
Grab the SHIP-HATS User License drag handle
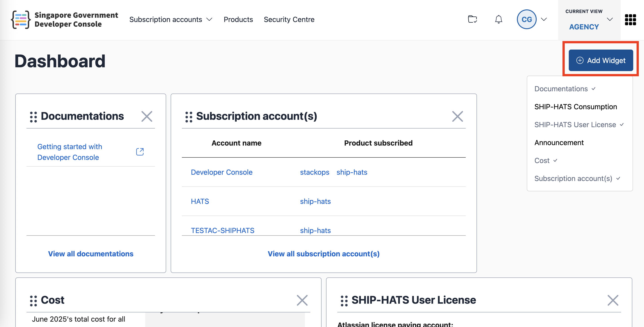344,301
